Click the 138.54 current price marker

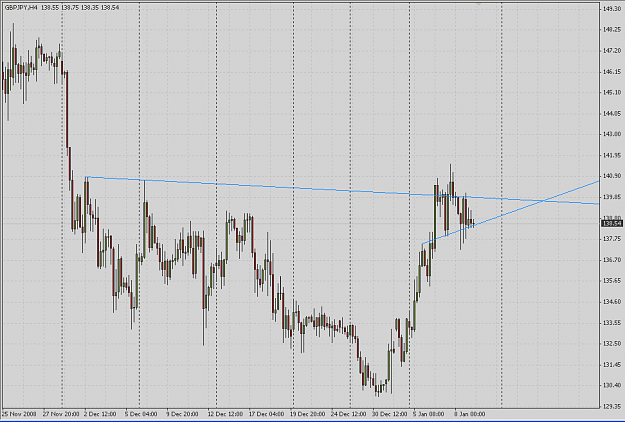click(x=612, y=224)
